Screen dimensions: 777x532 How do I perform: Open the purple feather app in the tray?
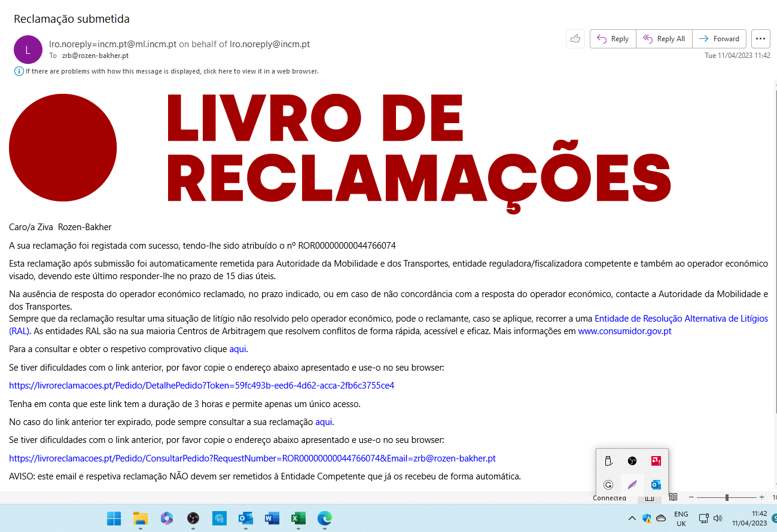632,484
